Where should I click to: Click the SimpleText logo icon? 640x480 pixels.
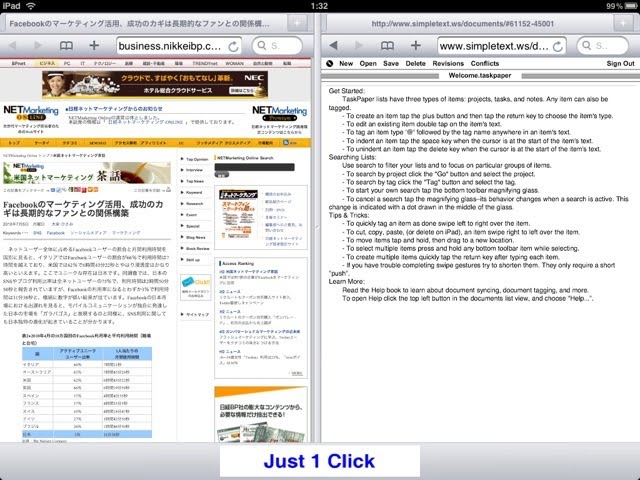tap(330, 63)
